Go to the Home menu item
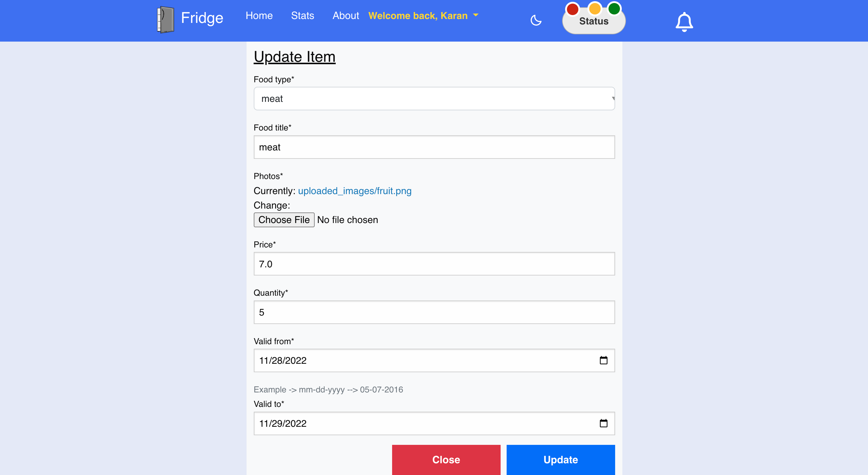 pos(259,15)
